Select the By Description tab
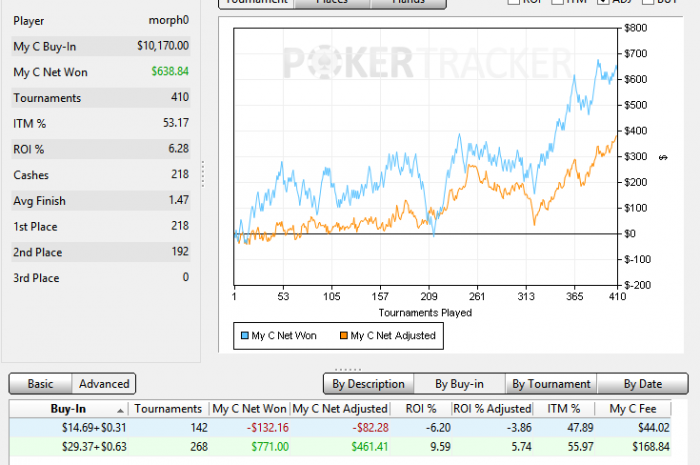Viewport: 700px width, 465px height. [x=368, y=384]
